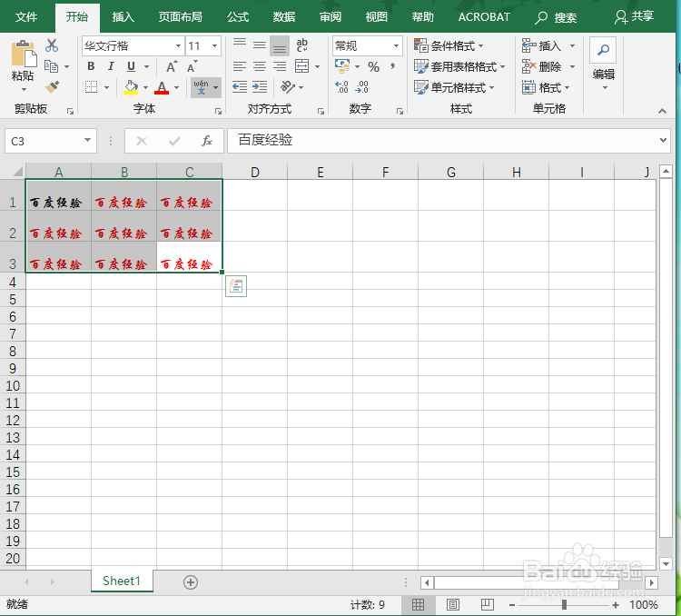Click the Quick Analysis icon near selection
681x616 pixels.
click(x=236, y=286)
